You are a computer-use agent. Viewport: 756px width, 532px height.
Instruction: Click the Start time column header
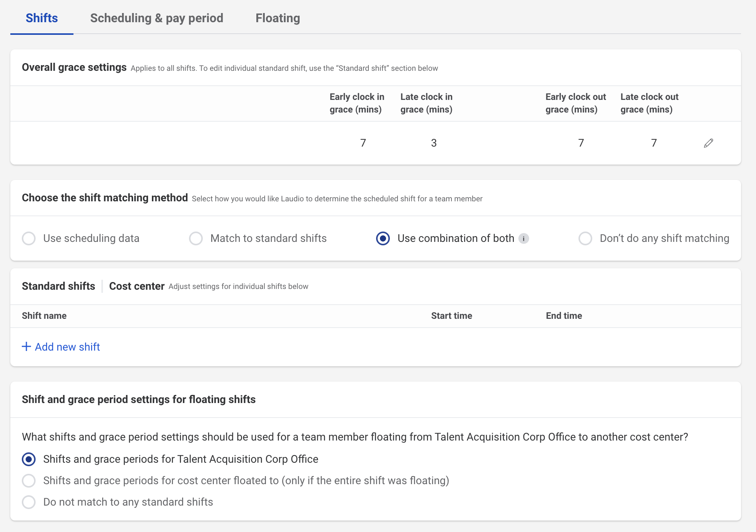(x=451, y=316)
